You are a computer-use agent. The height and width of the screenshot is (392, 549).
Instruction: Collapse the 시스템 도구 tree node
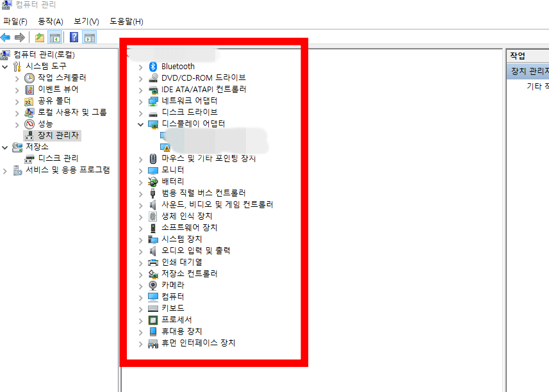click(x=5, y=67)
